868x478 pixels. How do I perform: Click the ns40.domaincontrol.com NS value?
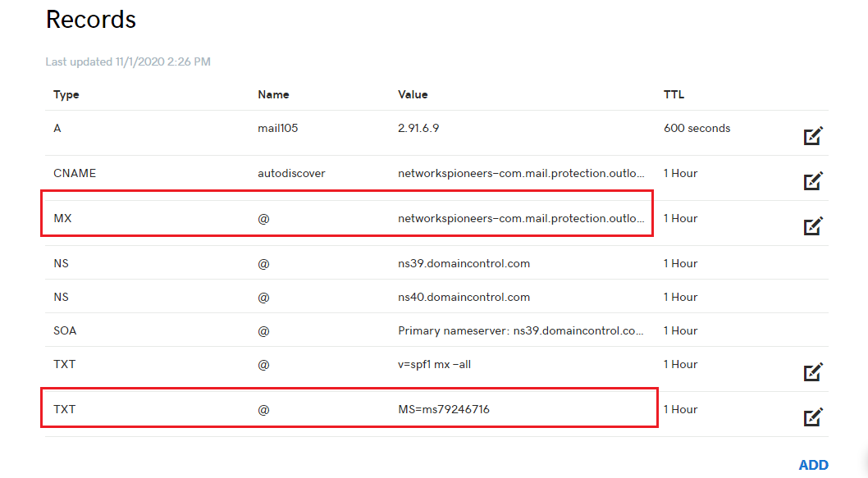click(464, 297)
